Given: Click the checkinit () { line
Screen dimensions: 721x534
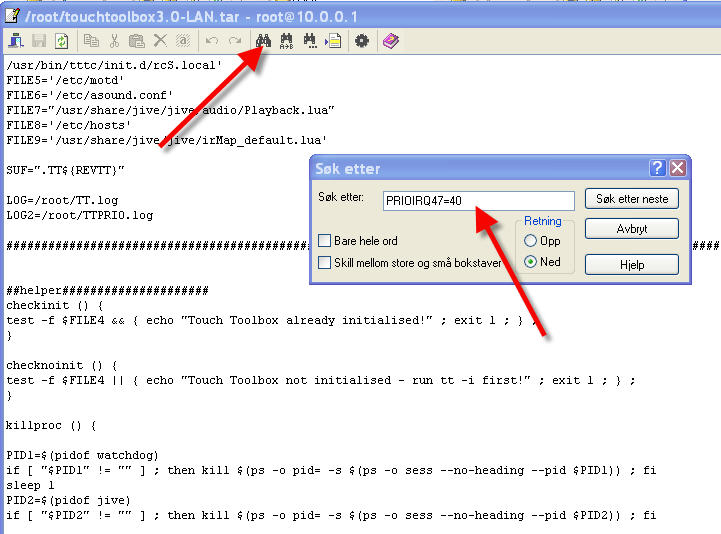Looking at the screenshot, I should pyautogui.click(x=55, y=305).
